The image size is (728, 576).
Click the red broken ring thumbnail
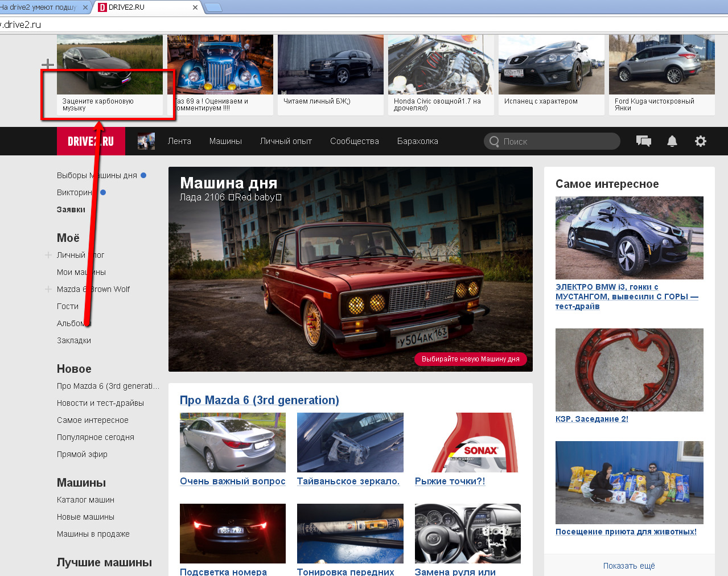(630, 370)
